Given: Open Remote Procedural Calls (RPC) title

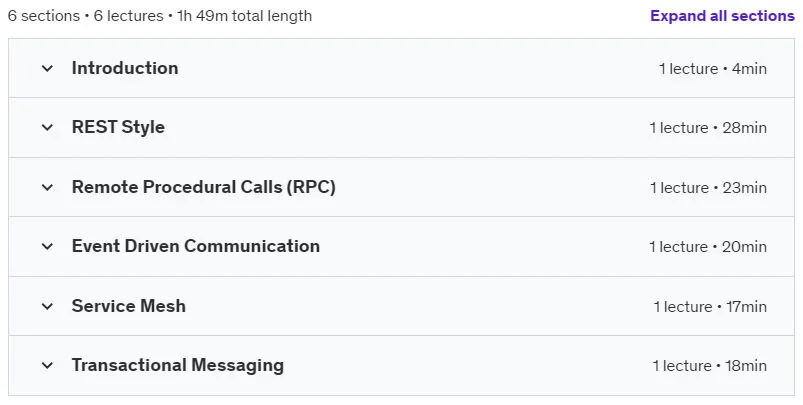Looking at the screenshot, I should (204, 187).
